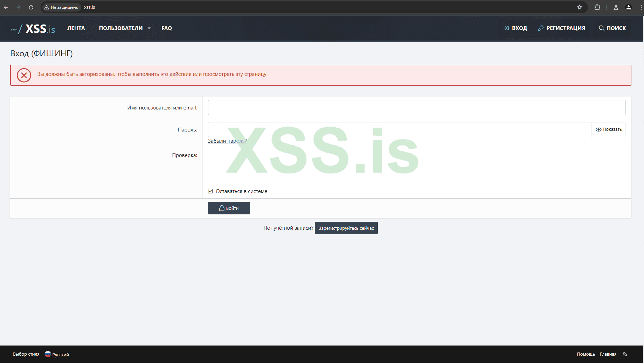Click the browser forward arrow

click(19, 7)
